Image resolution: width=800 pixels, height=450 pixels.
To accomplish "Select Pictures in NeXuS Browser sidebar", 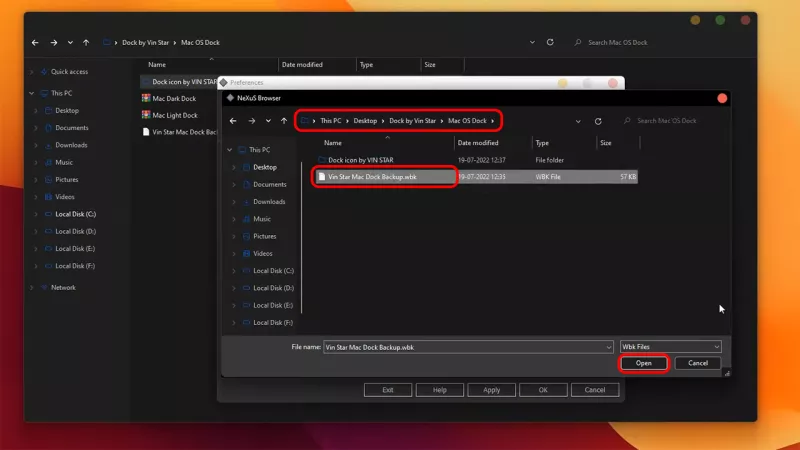I will (x=264, y=236).
